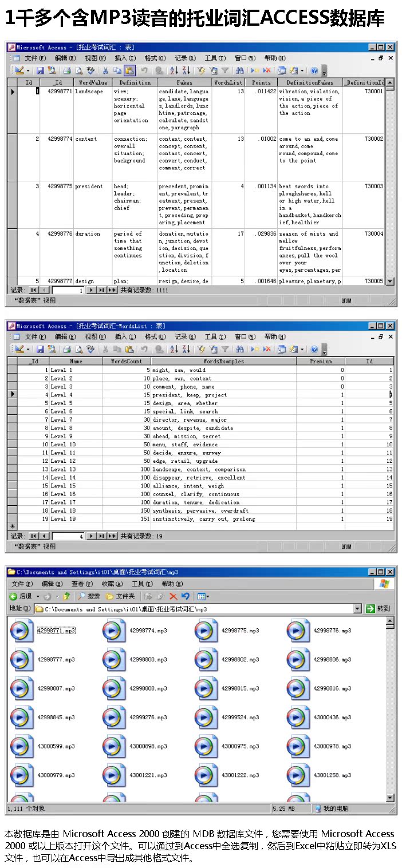Screen dimensions: 402x868
Task: Filter by selection in 托业考试词汇 table window
Action: click(202, 70)
